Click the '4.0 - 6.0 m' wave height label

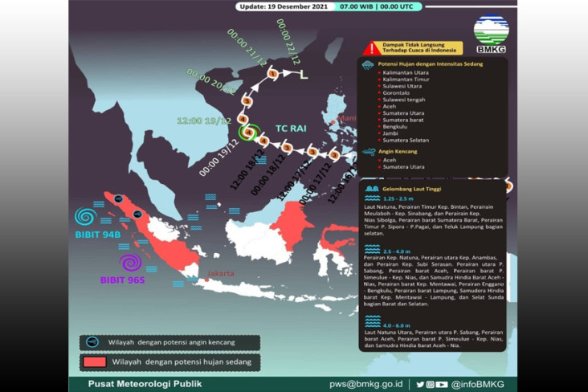(397, 326)
